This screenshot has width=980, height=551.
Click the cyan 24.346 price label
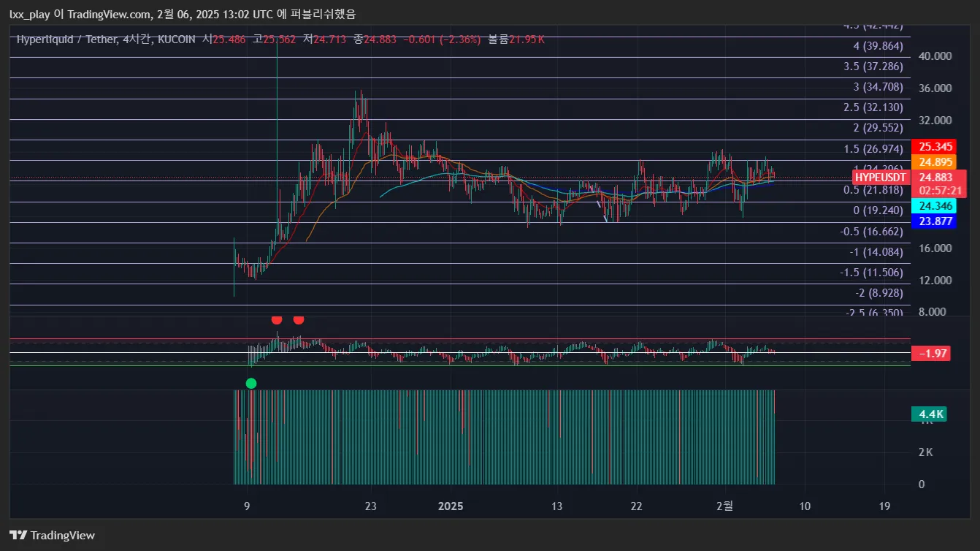click(x=934, y=206)
